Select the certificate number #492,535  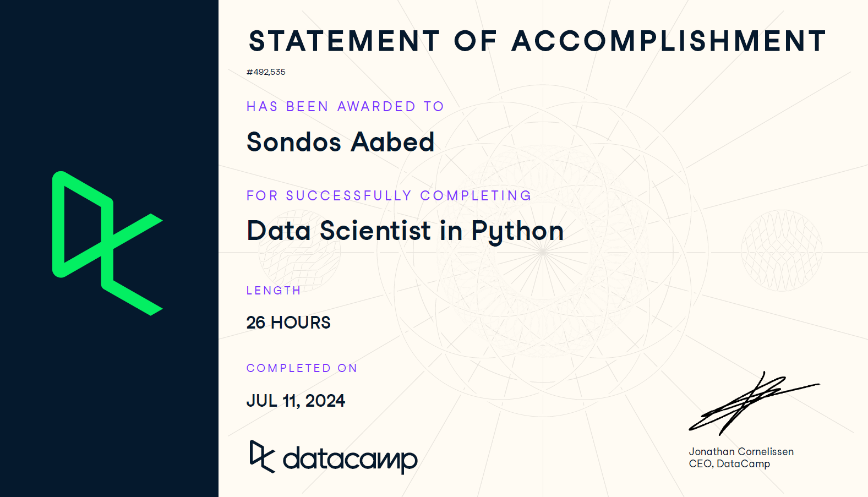tap(266, 72)
